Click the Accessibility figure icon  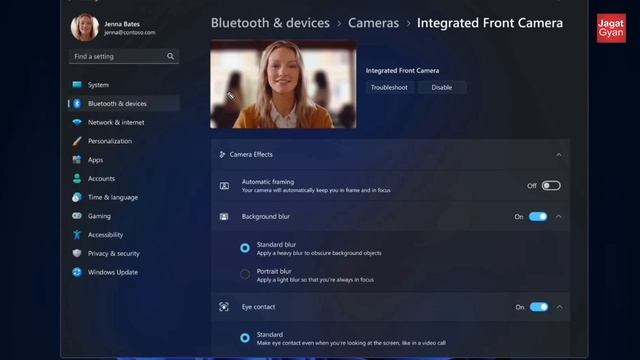(77, 234)
